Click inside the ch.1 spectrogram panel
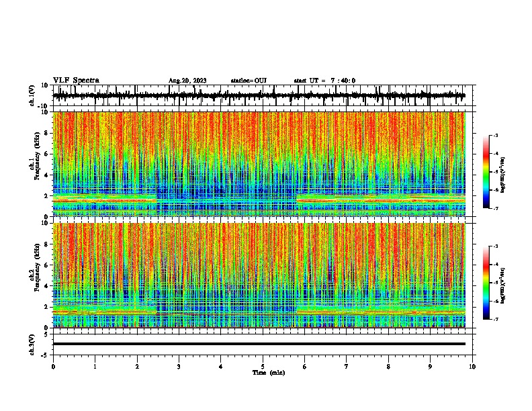The image size is (532, 411). pyautogui.click(x=259, y=164)
